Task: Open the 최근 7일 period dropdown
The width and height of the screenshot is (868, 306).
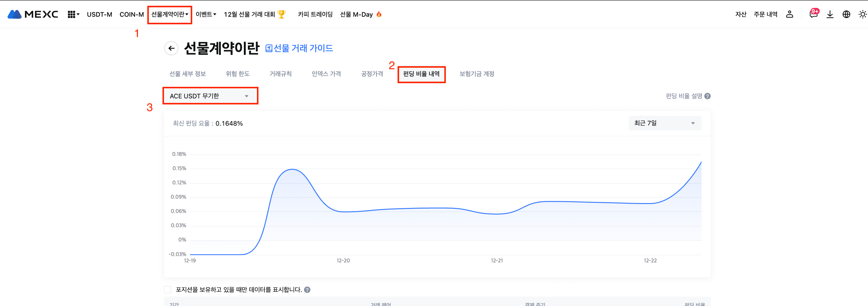Action: (x=665, y=123)
